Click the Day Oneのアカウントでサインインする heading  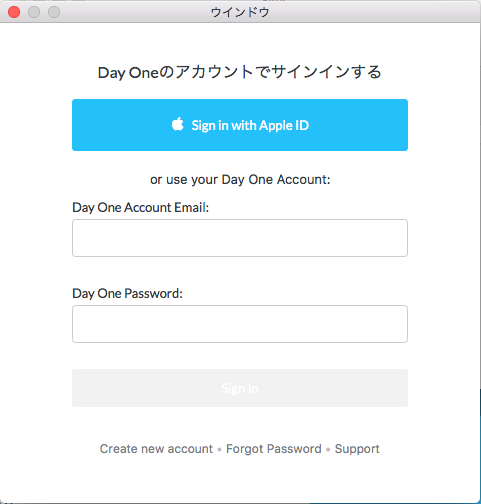(240, 72)
